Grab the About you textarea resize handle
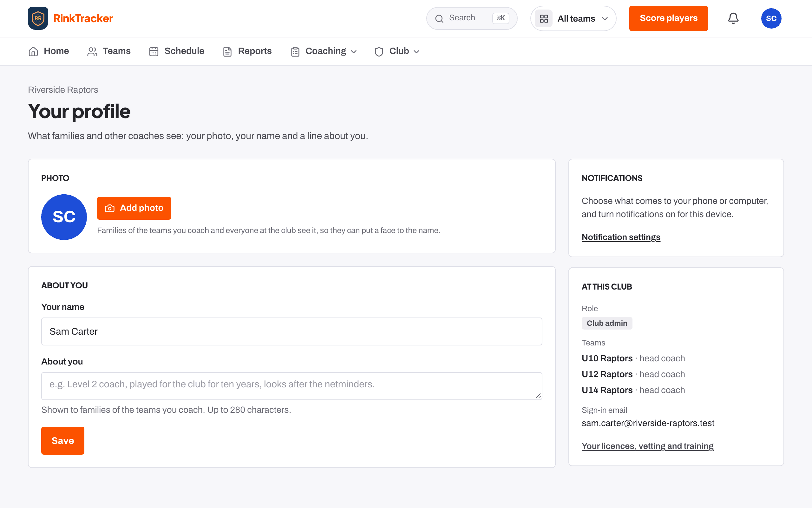 538,396
